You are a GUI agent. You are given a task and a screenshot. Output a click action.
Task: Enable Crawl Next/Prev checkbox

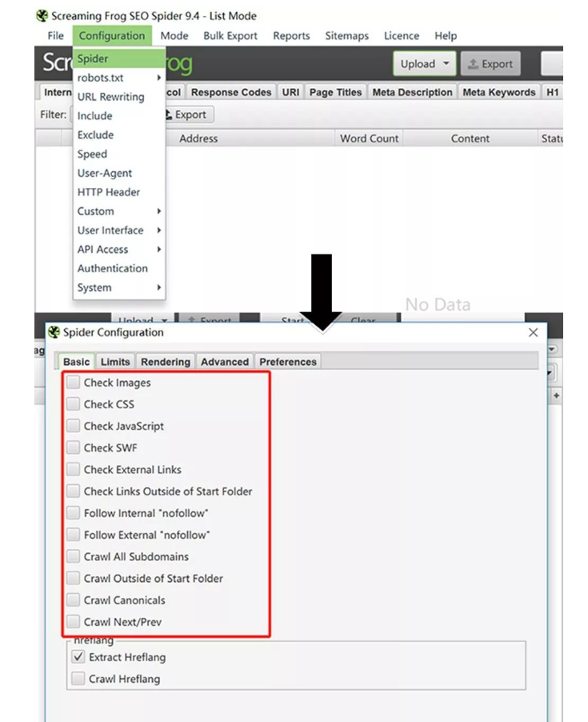click(x=73, y=622)
